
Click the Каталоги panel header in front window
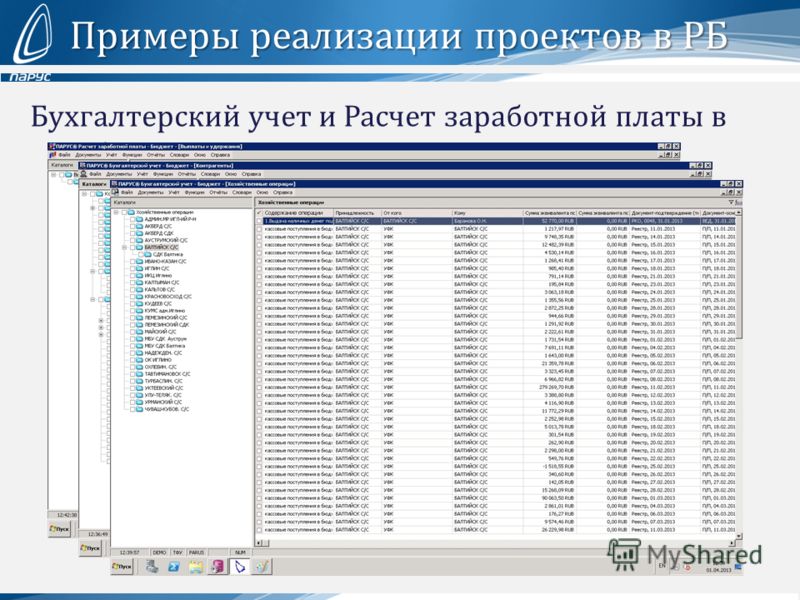182,203
